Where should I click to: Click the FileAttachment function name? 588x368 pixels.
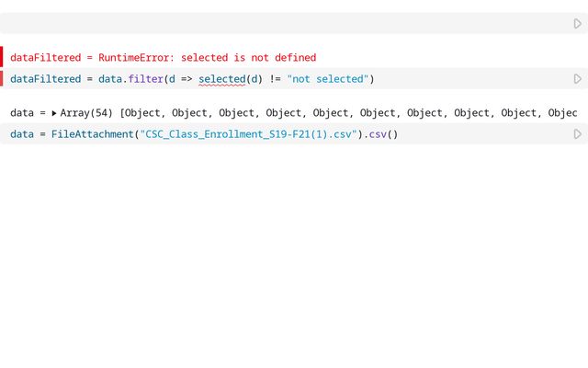[x=92, y=134]
